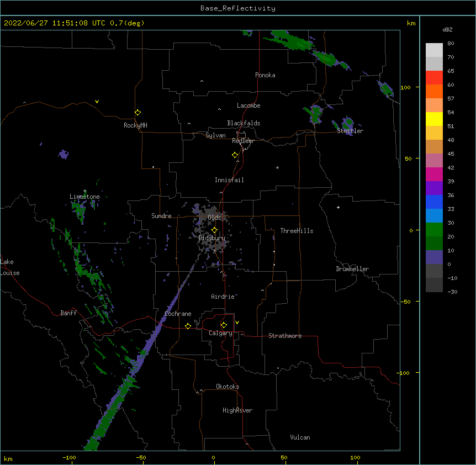The height and width of the screenshot is (465, 476).
Task: Click the white asterisk above Limestone label
Action: (x=84, y=191)
